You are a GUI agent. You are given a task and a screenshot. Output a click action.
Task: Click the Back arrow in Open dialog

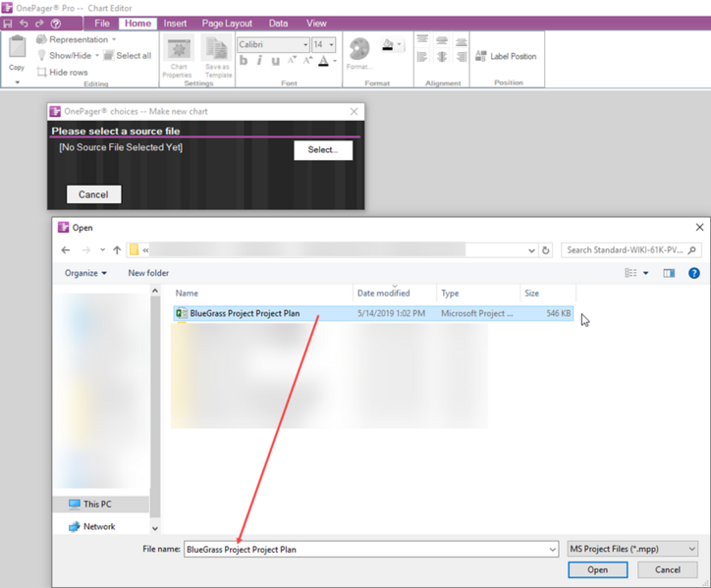[66, 250]
